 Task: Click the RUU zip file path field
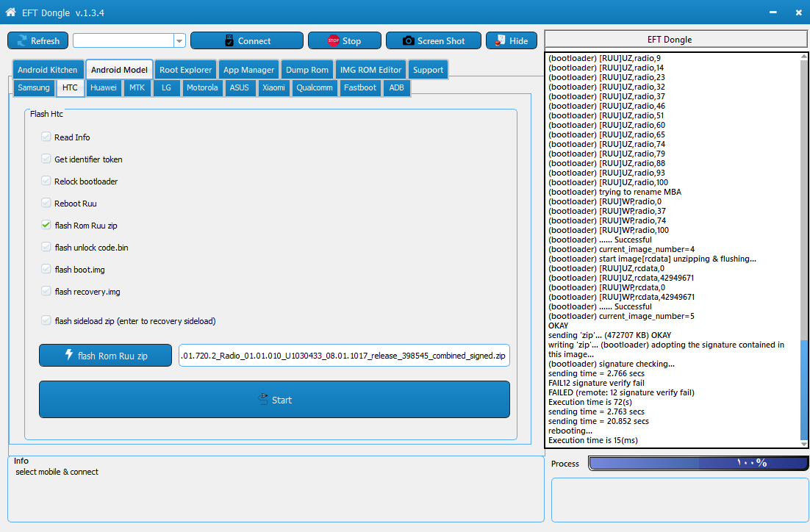(x=344, y=356)
